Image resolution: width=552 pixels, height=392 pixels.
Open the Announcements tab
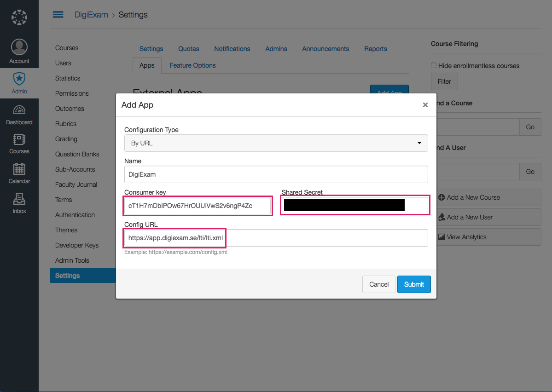click(325, 49)
